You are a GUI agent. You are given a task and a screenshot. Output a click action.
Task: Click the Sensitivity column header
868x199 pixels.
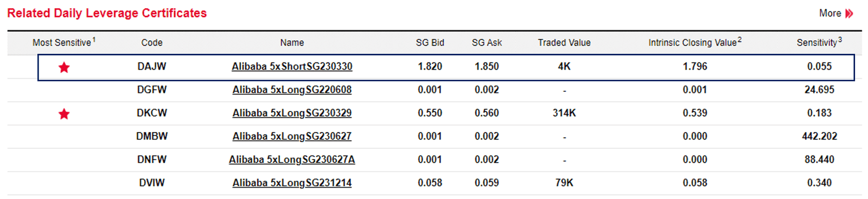819,42
